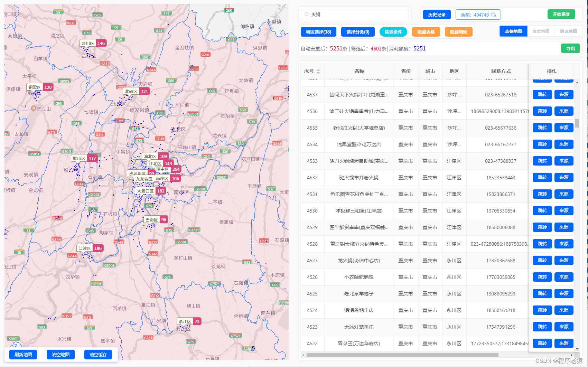Click the 合川区 146 map marker
Image resolution: width=588 pixels, height=367 pixels.
point(93,43)
